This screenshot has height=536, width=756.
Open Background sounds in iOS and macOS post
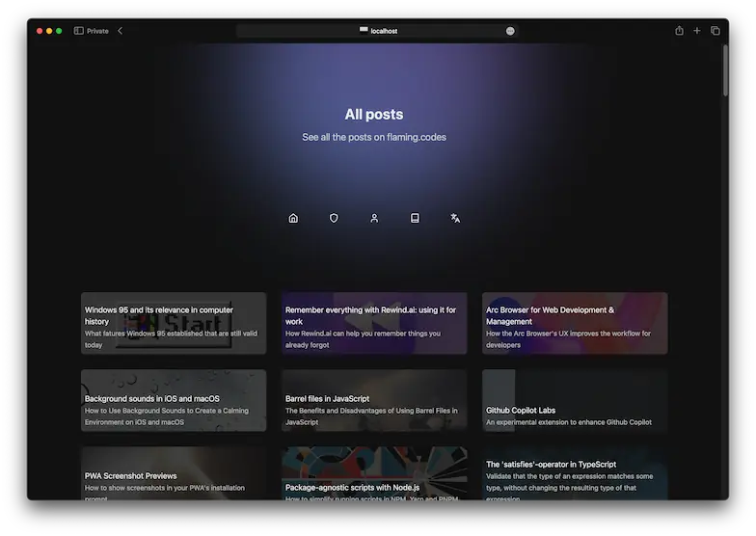pos(174,401)
